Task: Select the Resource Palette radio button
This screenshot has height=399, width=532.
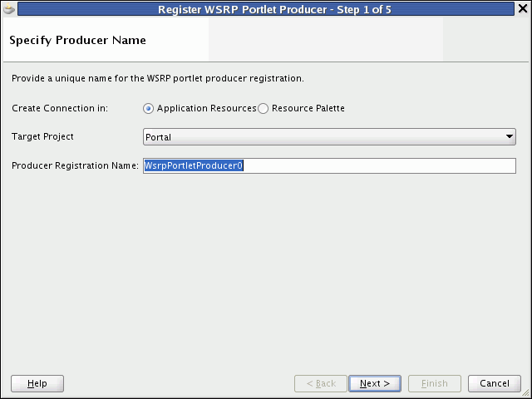Action: 263,109
